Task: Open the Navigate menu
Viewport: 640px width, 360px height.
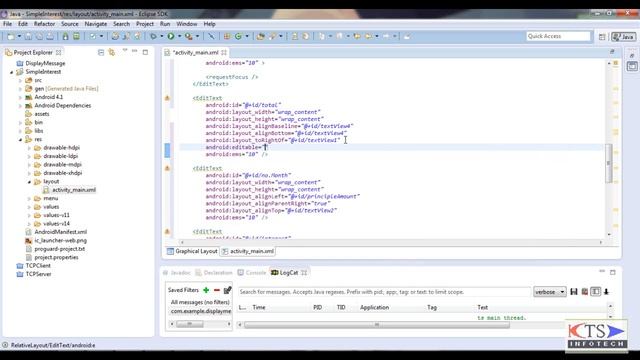Action: [x=96, y=24]
